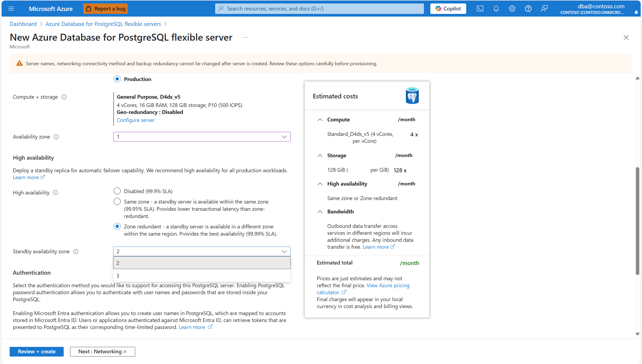Image resolution: width=642 pixels, height=364 pixels.
Task: Select Disabled (99.9% SLA) high availability
Action: (x=117, y=191)
